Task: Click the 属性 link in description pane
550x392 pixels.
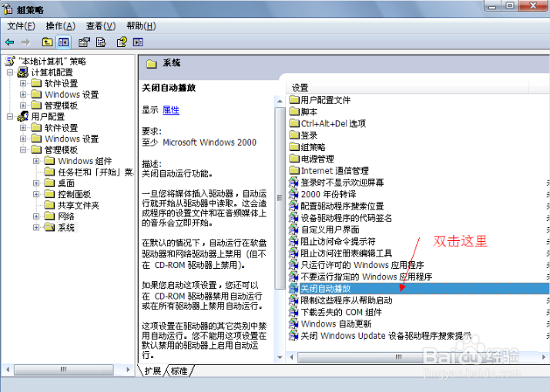Action: click(x=171, y=110)
